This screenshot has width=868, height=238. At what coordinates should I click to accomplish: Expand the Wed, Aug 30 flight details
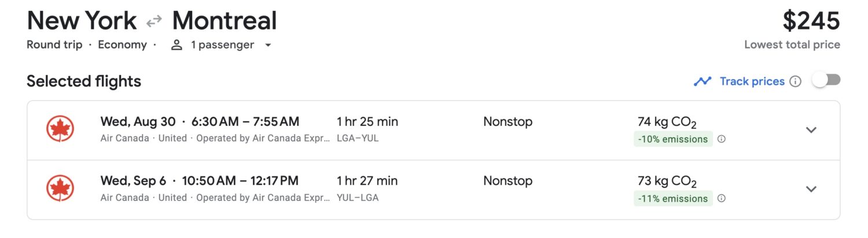pos(811,130)
